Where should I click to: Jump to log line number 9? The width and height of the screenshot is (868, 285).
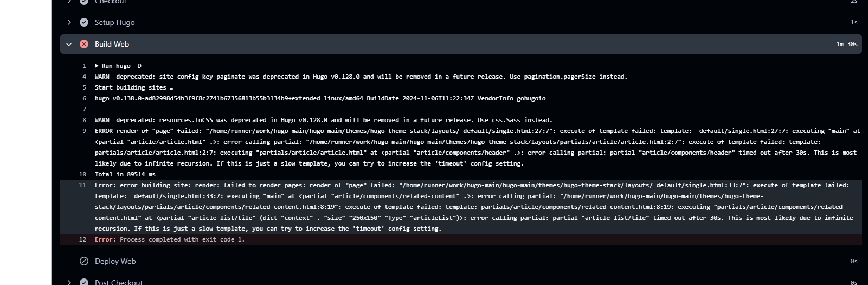(84, 131)
